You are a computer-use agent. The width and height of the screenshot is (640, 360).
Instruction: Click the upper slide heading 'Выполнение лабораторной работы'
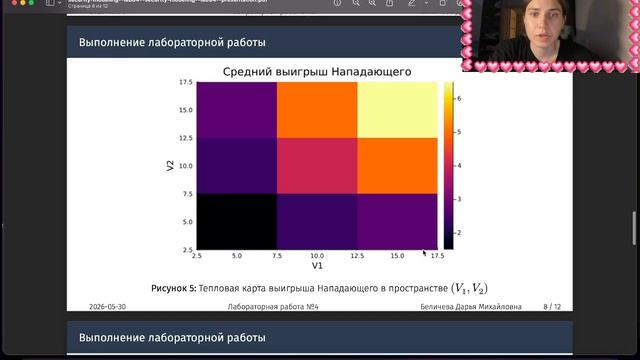[172, 42]
